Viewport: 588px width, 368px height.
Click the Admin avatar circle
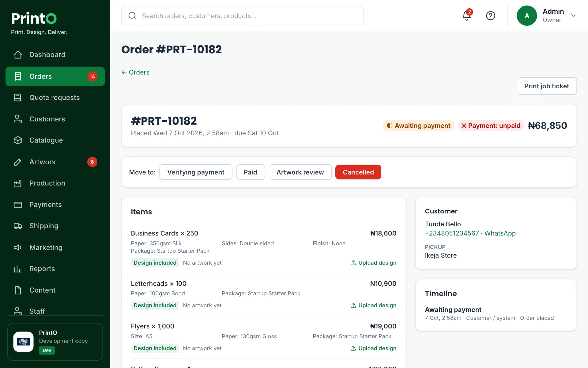(527, 16)
